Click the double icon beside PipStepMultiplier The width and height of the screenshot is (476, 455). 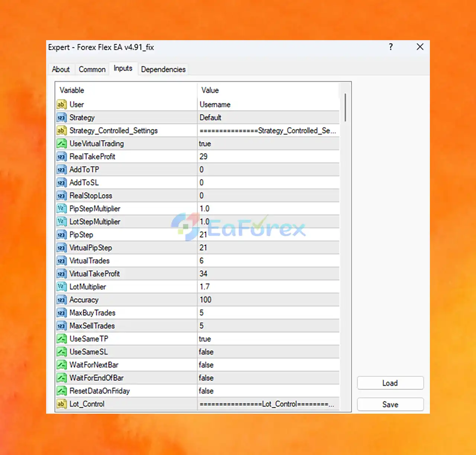point(61,209)
